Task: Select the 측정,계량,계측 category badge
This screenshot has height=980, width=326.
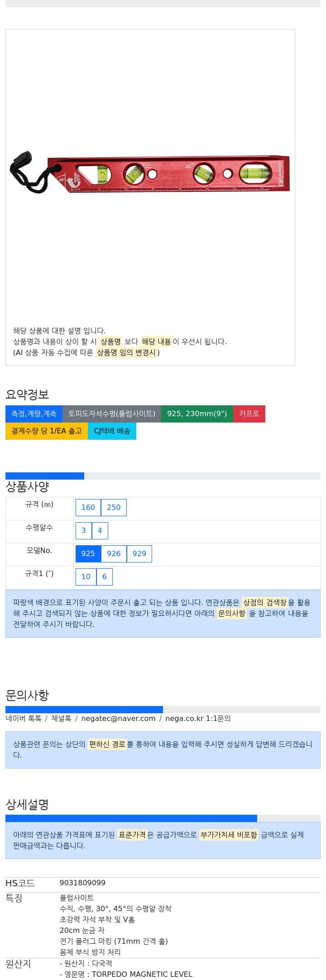Action: (34, 413)
